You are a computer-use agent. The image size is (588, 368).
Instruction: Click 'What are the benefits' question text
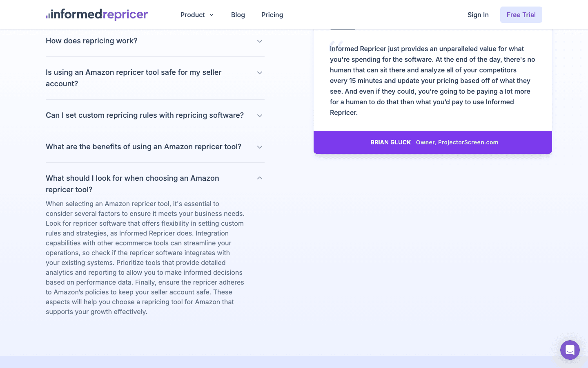tap(143, 147)
